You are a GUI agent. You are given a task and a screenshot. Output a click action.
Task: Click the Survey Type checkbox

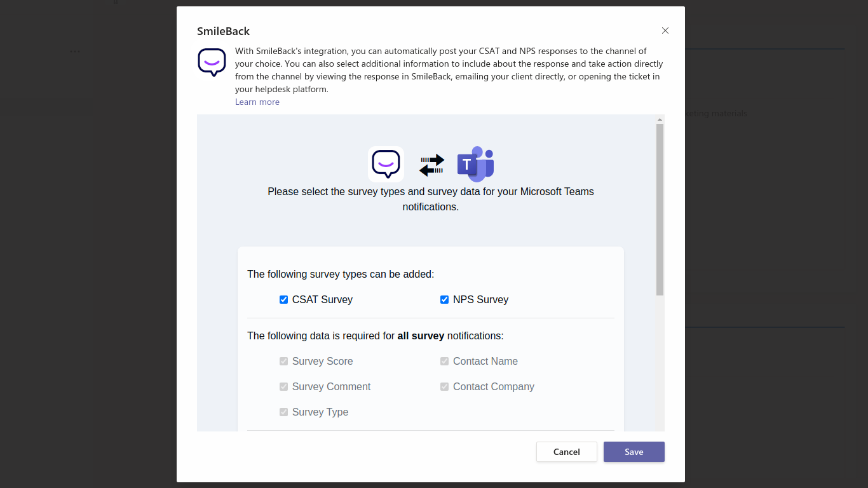(284, 412)
